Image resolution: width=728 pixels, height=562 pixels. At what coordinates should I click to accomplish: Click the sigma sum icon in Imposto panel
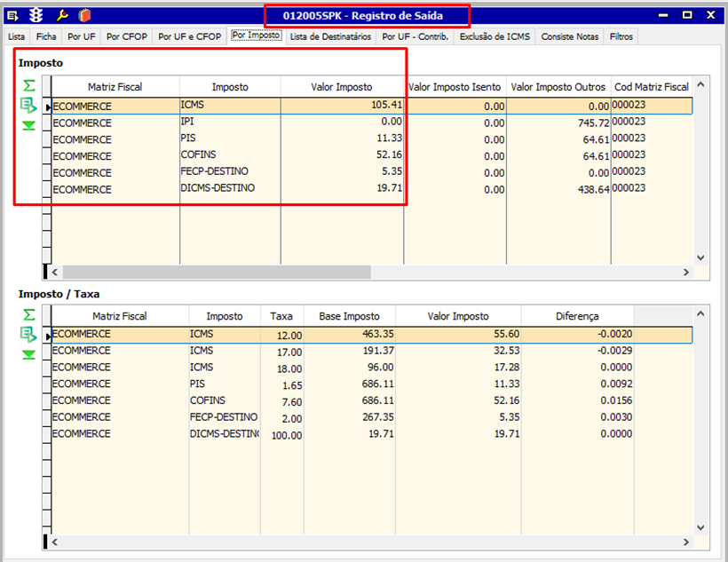click(29, 85)
